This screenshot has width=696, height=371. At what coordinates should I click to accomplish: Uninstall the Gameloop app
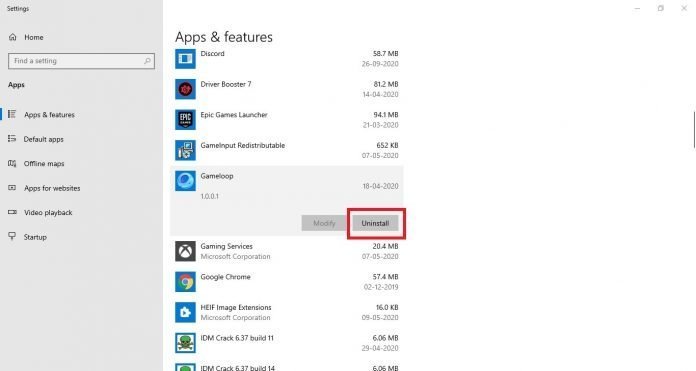pos(375,223)
